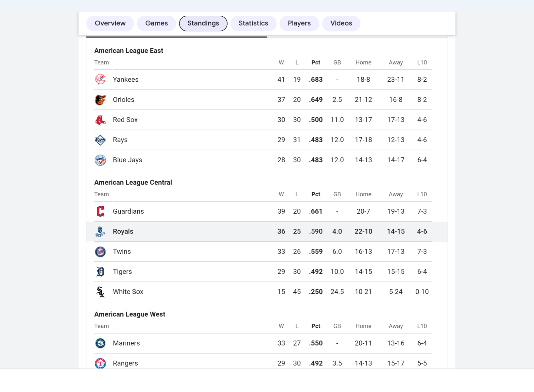This screenshot has width=534, height=392.
Task: Click the Mariners team logo
Action: pyautogui.click(x=100, y=343)
